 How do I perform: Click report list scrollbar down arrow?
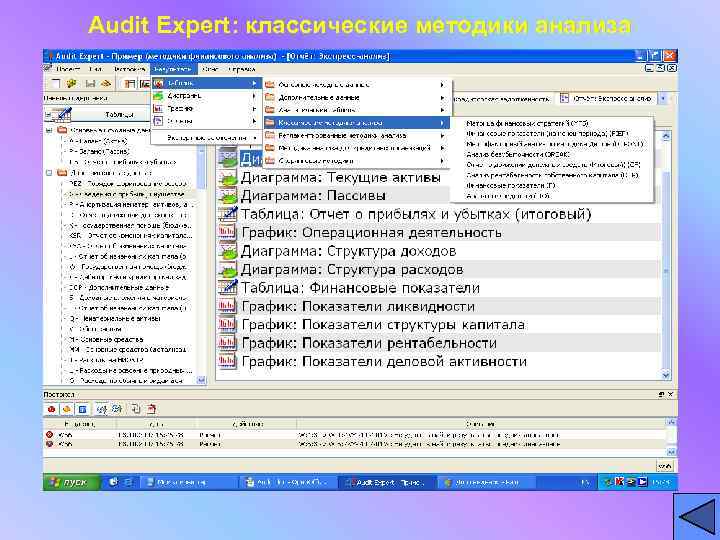coord(666,375)
